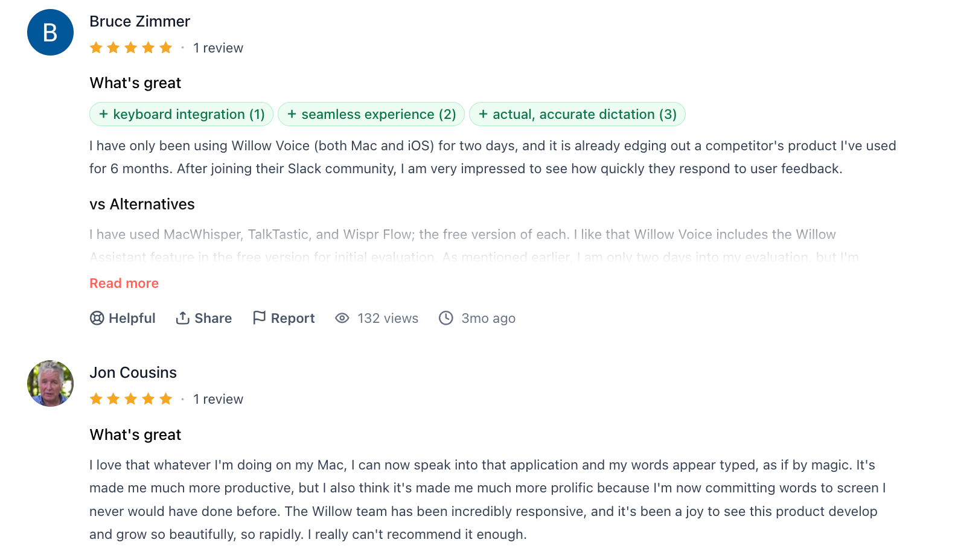Click the Report flag icon
This screenshot has height=560, width=961.
(x=259, y=318)
